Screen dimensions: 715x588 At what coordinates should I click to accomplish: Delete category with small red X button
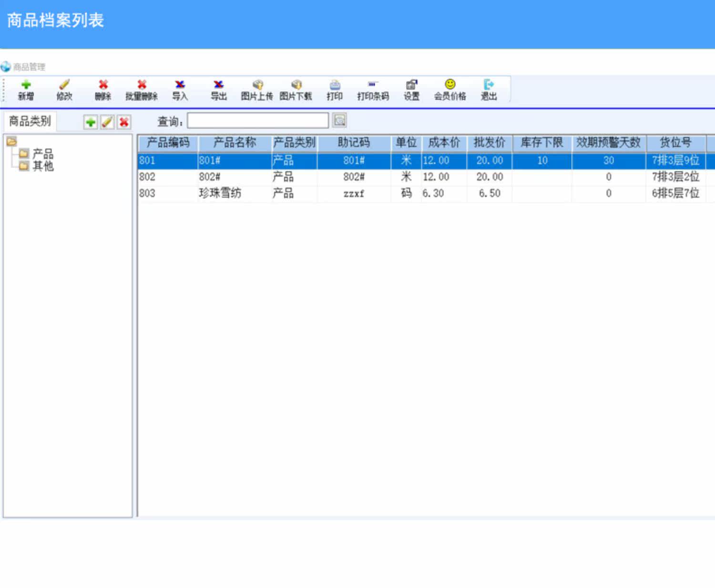124,122
